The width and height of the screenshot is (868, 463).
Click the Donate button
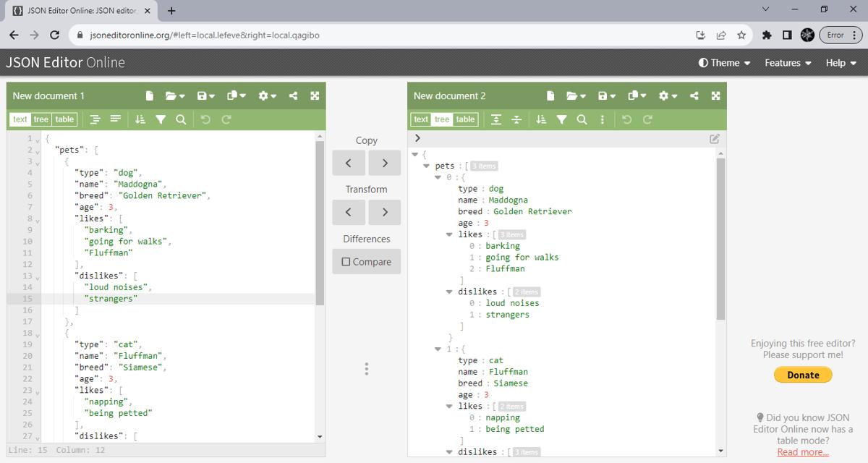click(802, 375)
